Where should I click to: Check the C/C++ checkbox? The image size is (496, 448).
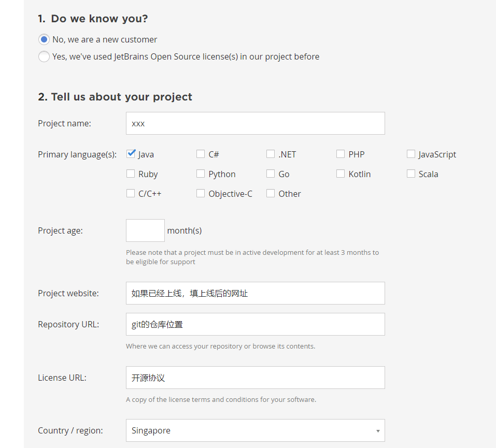[x=131, y=193]
